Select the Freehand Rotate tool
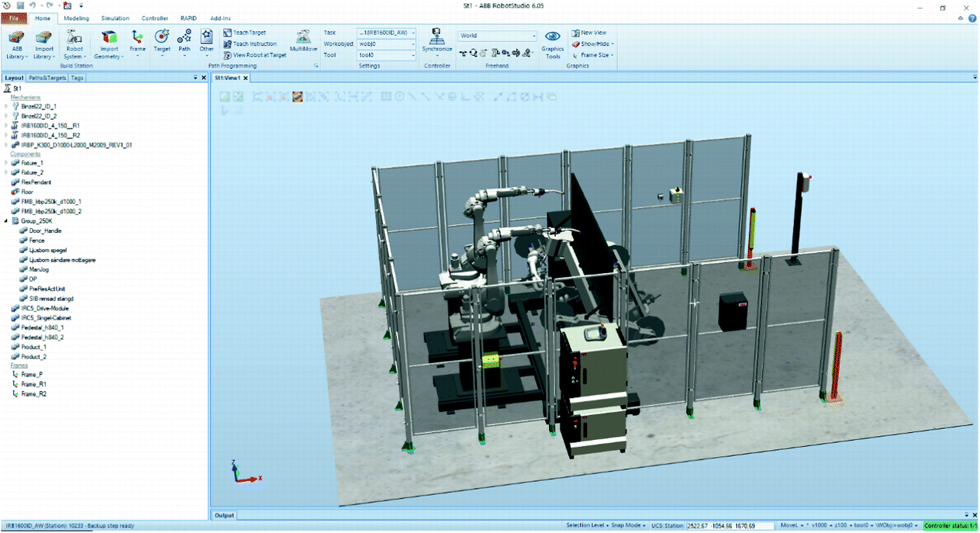 click(473, 53)
